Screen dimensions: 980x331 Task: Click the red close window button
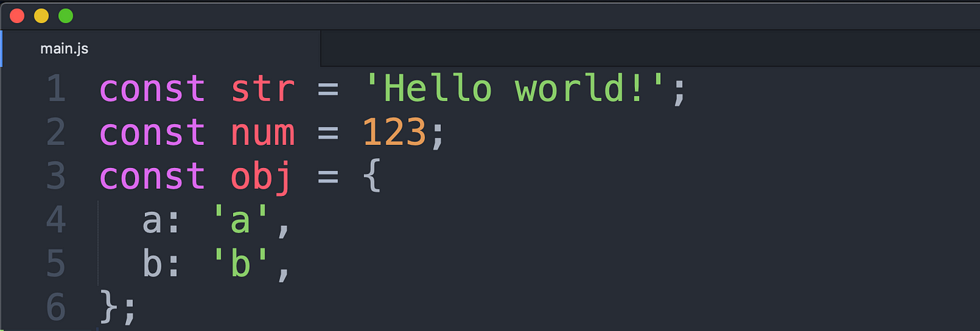coord(17,16)
